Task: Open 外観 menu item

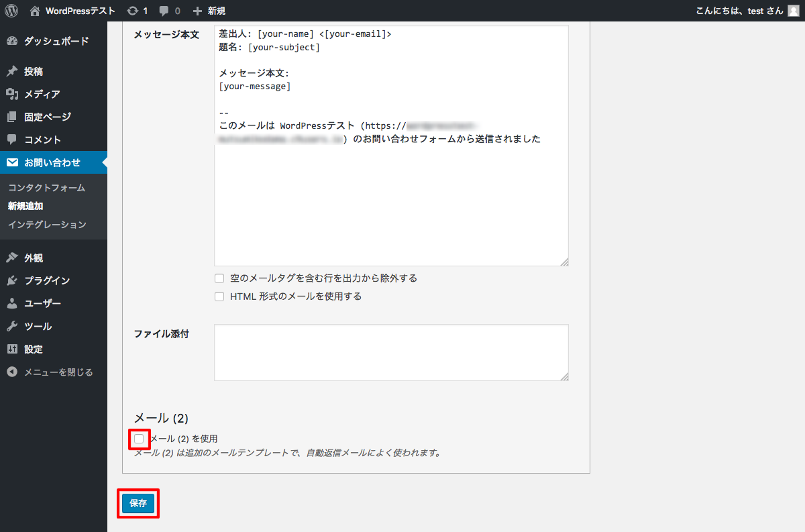Action: coord(54,258)
